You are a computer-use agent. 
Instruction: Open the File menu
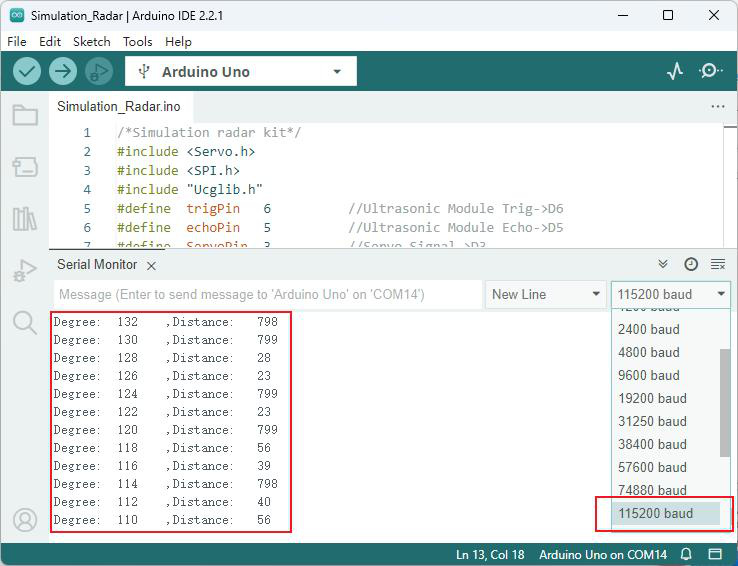point(17,41)
